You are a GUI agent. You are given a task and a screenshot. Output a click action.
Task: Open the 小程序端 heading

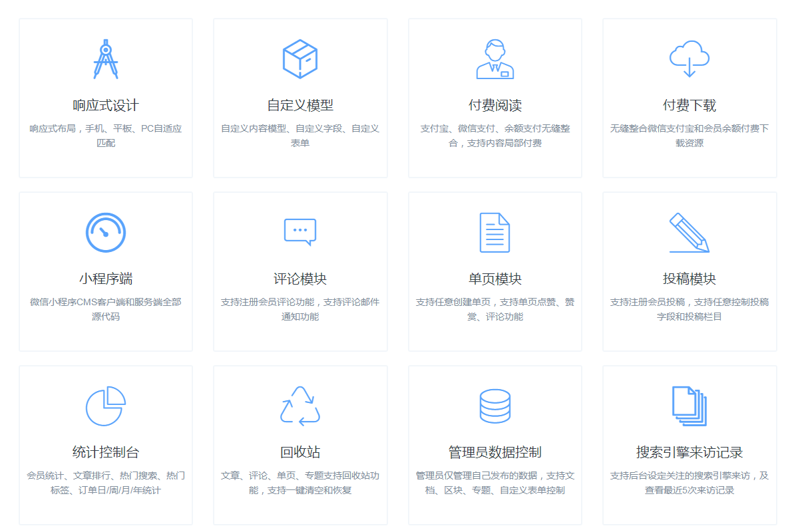[106, 279]
